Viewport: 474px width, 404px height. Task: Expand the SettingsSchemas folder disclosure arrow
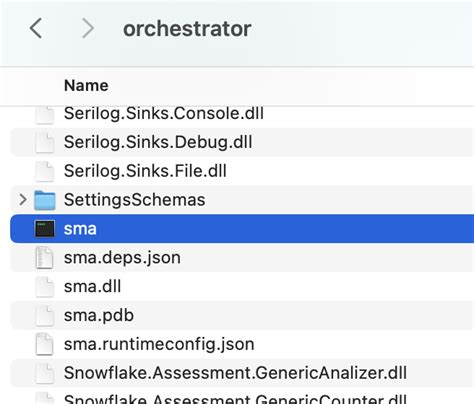(x=23, y=200)
